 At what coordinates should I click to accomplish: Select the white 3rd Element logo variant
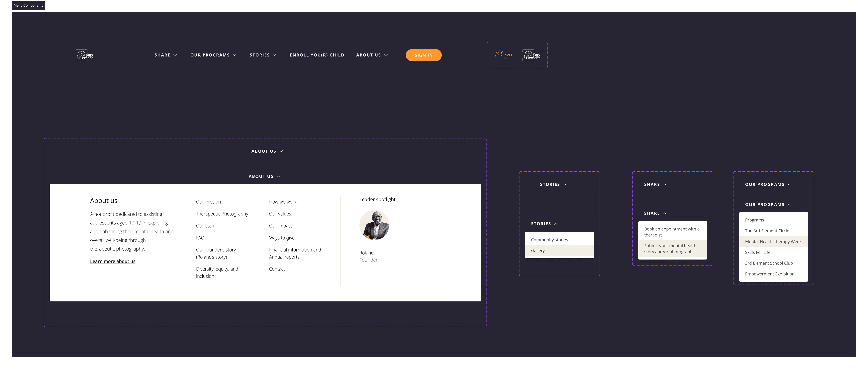pos(531,55)
